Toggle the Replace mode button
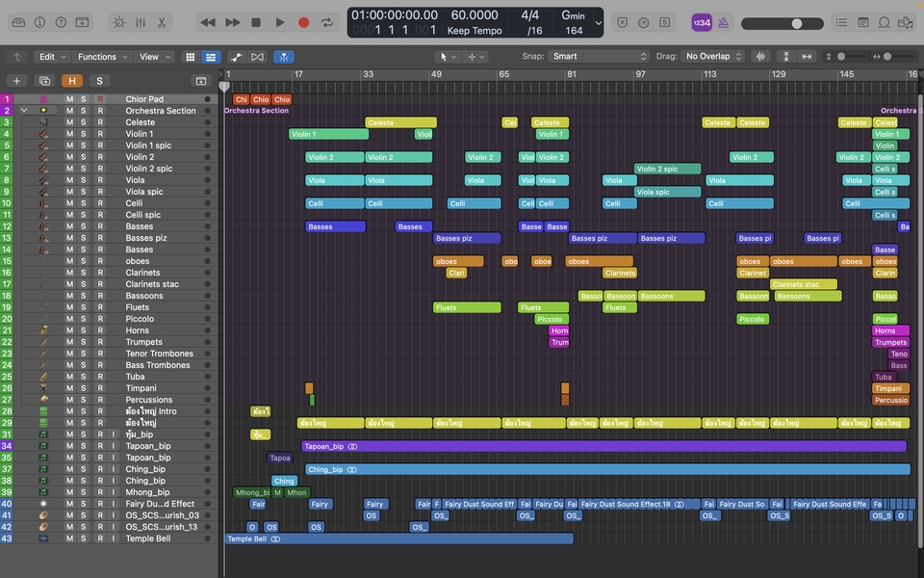Screen dimensions: 924x578 point(623,22)
